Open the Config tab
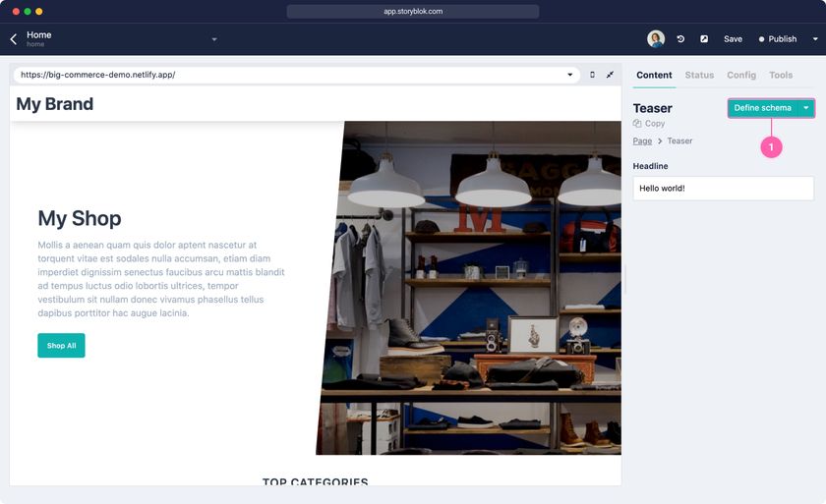 point(741,76)
